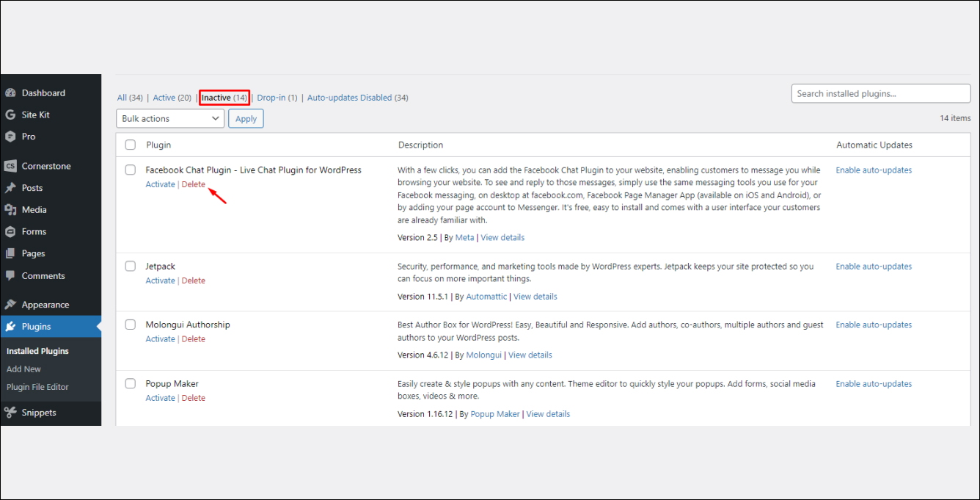Screen dimensions: 980x500
Task: Enable auto-updates for Facebook Chat Plugin
Action: point(874,170)
